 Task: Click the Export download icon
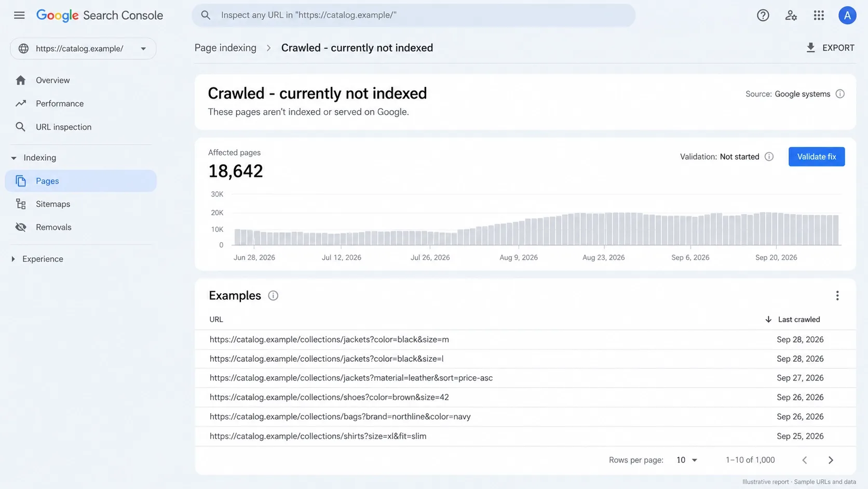pyautogui.click(x=810, y=48)
